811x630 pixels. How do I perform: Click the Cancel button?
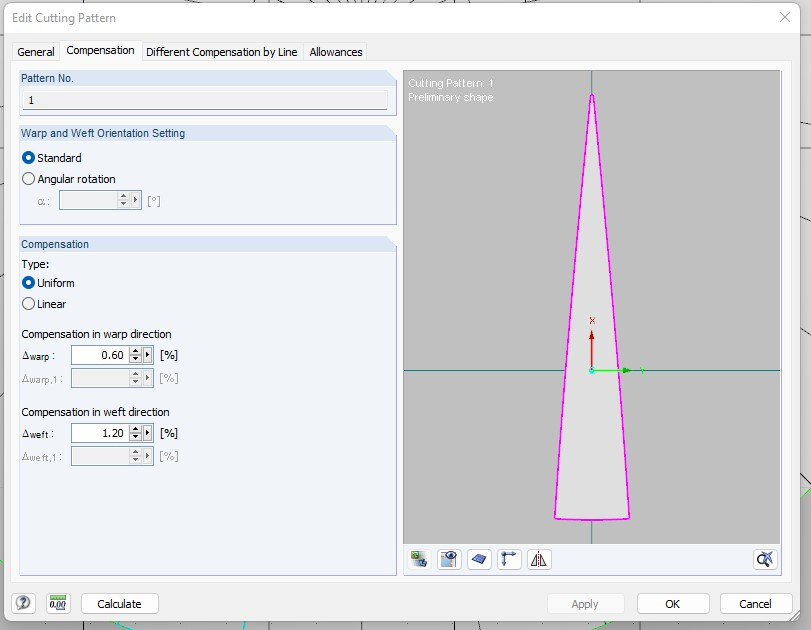[755, 604]
